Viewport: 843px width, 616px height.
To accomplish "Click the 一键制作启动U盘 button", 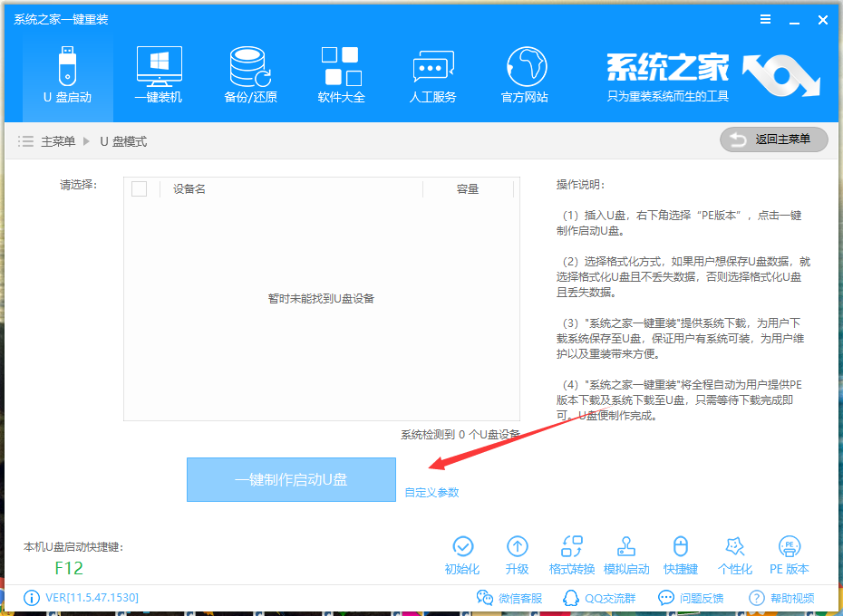I will coord(291,479).
